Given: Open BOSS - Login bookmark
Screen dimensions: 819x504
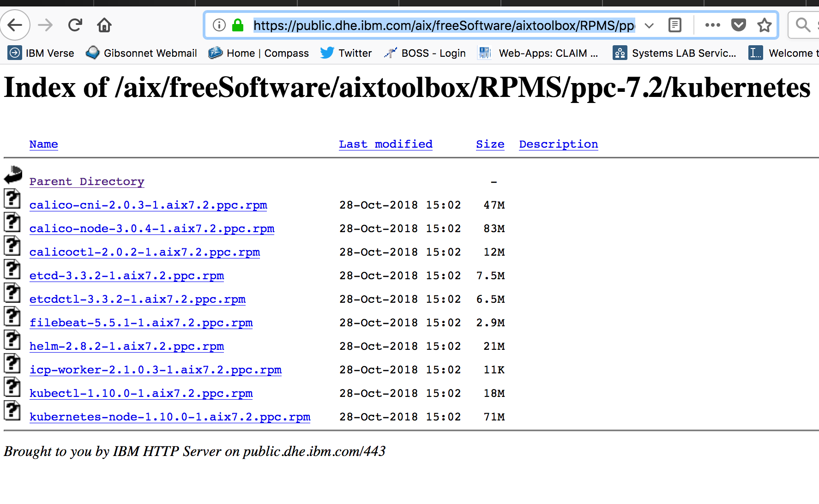Looking at the screenshot, I should coord(425,53).
